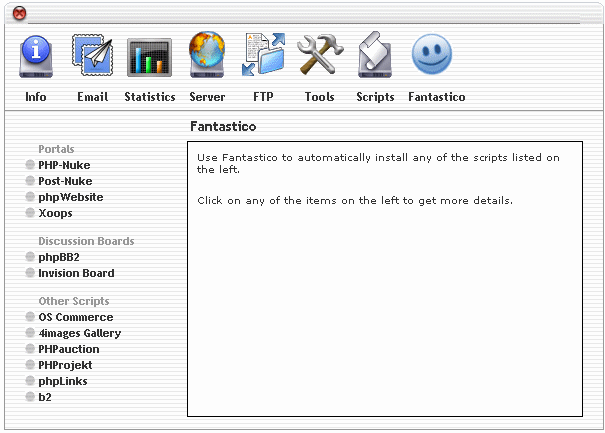Click the bullet beside Xoops
Screen dimensions: 605x433
30,213
